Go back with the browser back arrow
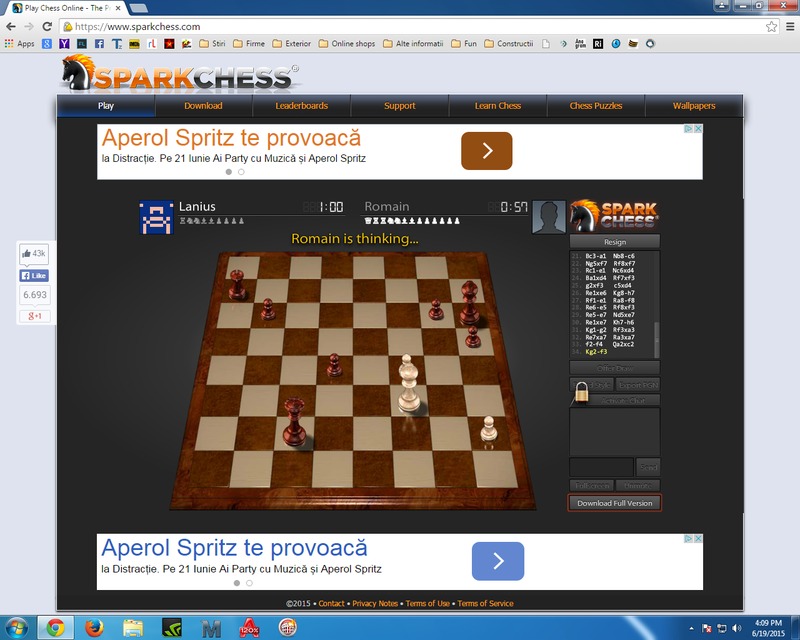 [x=11, y=27]
